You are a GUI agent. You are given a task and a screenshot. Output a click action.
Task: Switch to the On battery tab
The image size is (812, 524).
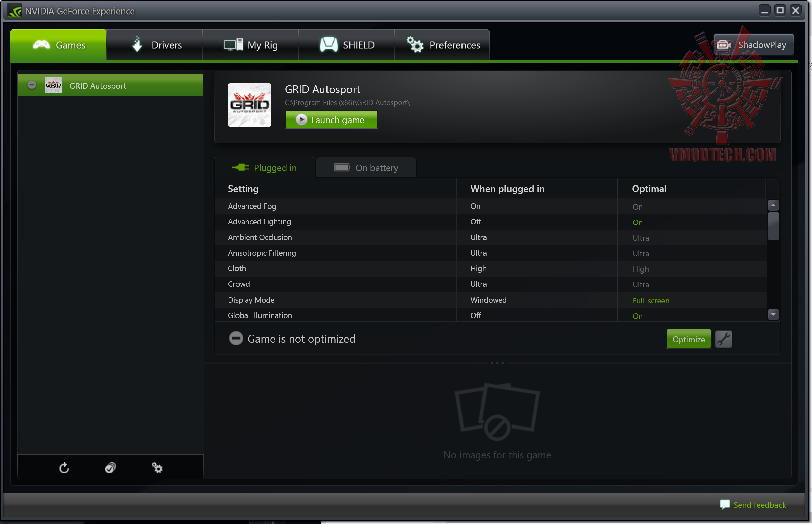pos(366,168)
